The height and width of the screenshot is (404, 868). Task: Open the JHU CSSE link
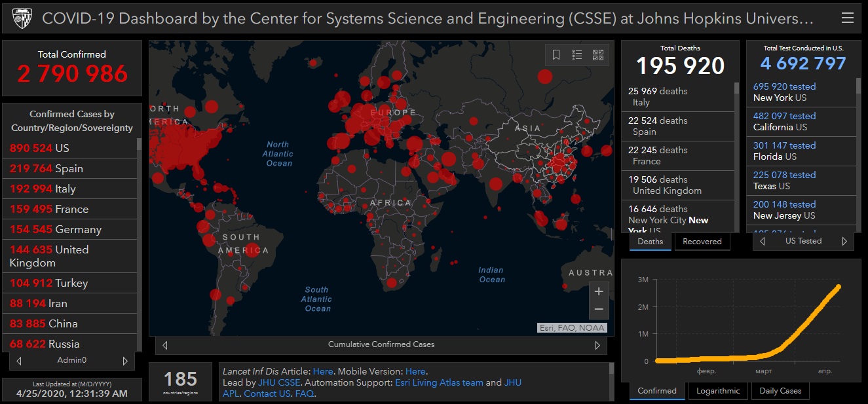(x=279, y=382)
